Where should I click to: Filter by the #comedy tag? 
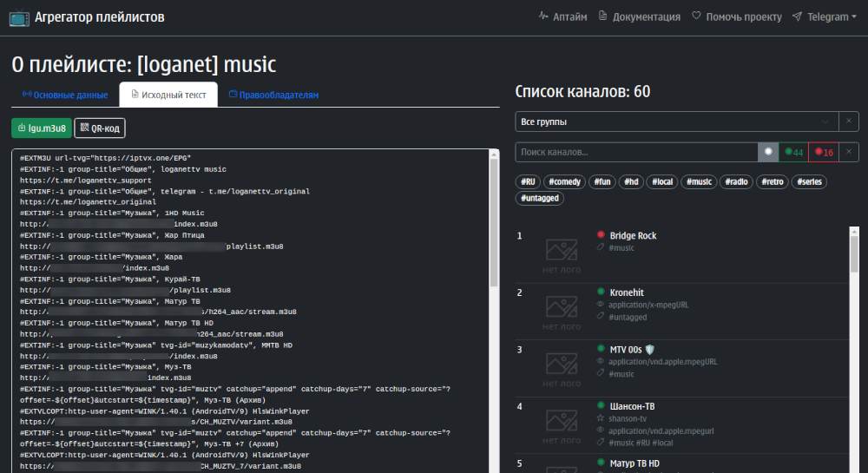(565, 181)
